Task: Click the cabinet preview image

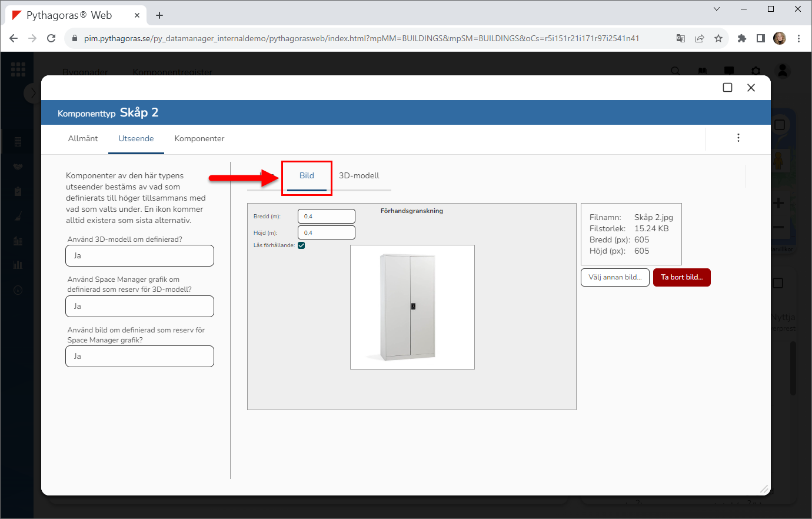Action: (412, 307)
